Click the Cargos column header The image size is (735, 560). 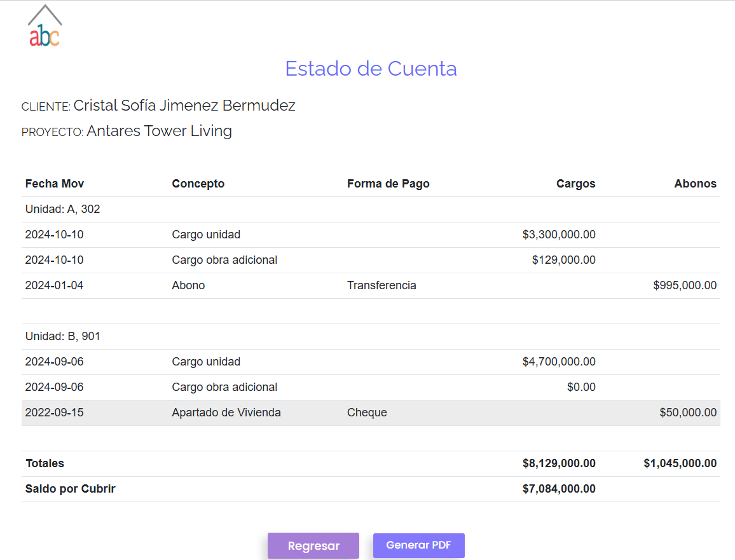(x=575, y=184)
